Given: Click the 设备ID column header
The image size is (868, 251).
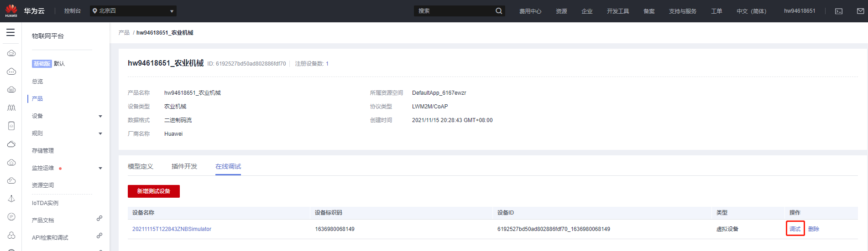Looking at the screenshot, I should pos(506,213).
